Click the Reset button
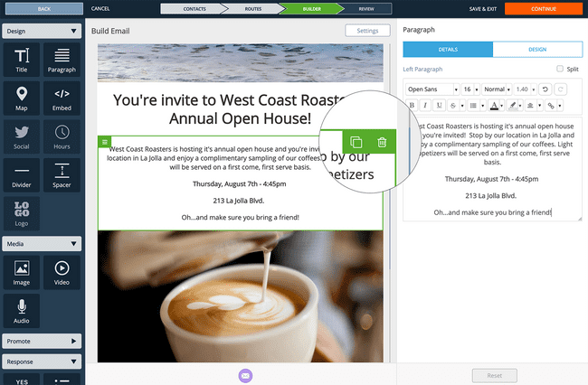 (x=495, y=376)
